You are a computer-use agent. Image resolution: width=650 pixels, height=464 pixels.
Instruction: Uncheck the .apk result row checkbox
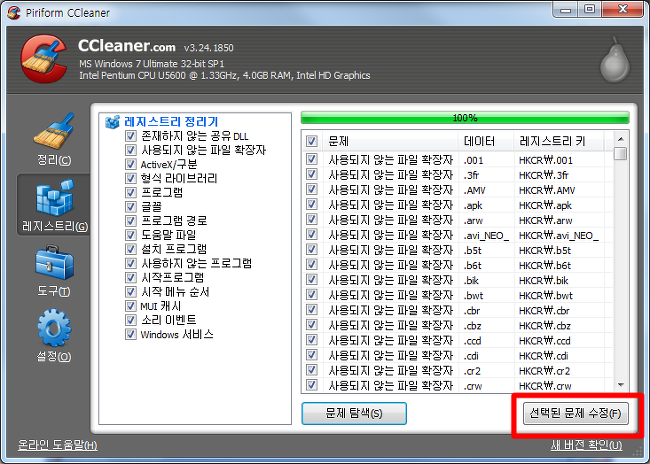point(312,205)
